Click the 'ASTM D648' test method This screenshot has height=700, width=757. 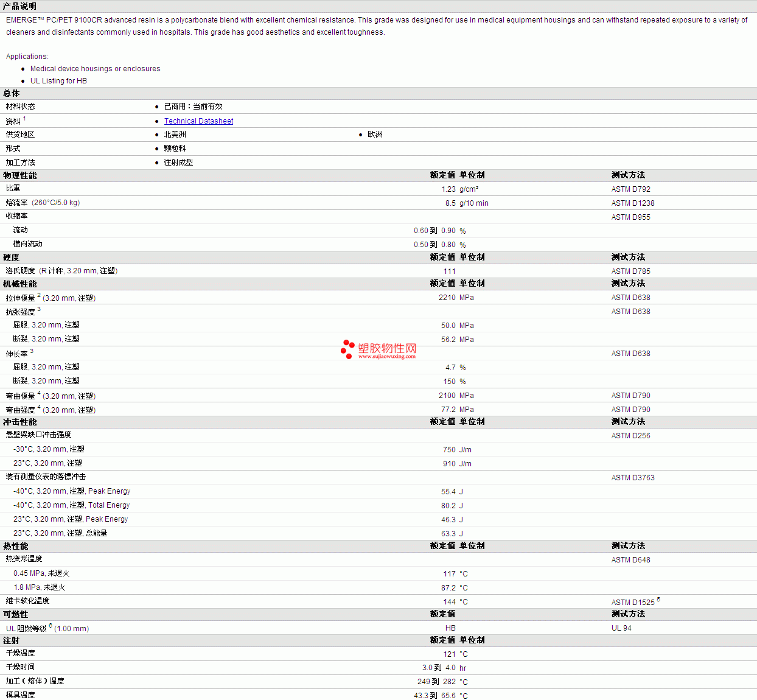[631, 560]
